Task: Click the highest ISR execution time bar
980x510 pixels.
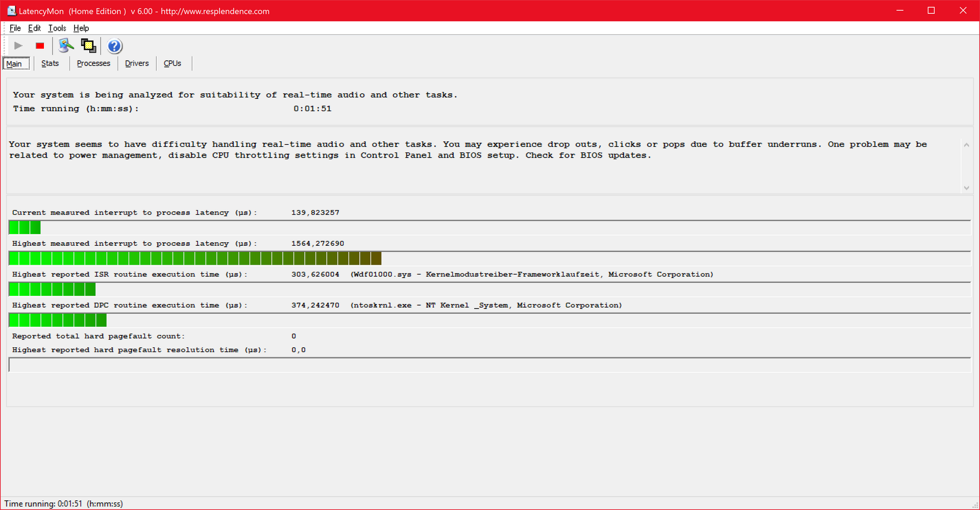Action: click(489, 289)
